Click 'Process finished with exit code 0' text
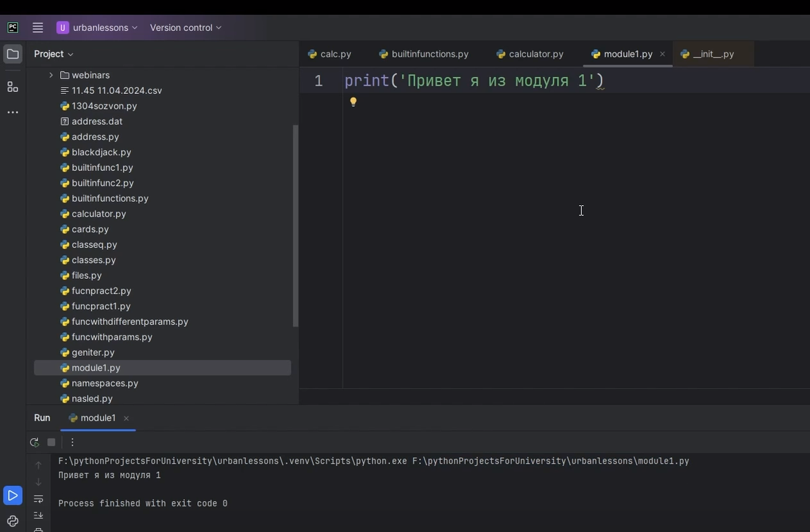This screenshot has height=532, width=810. coord(143,504)
